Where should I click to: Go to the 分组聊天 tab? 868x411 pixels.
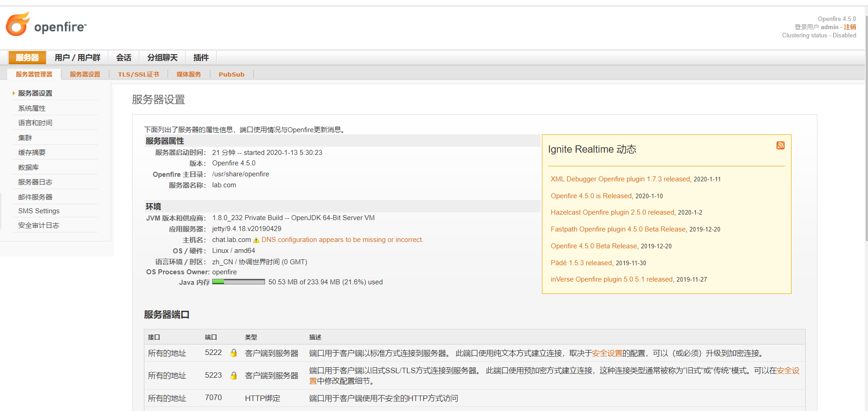[x=163, y=57]
